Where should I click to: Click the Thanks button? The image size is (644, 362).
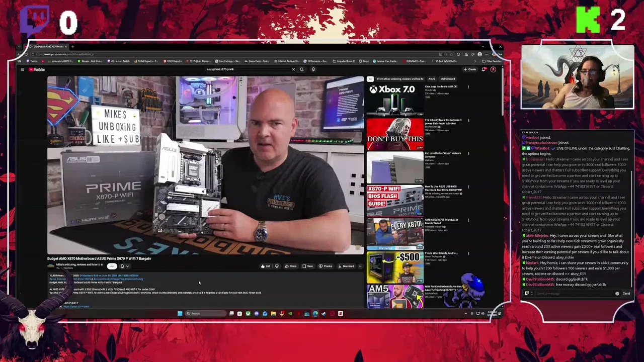click(326, 266)
